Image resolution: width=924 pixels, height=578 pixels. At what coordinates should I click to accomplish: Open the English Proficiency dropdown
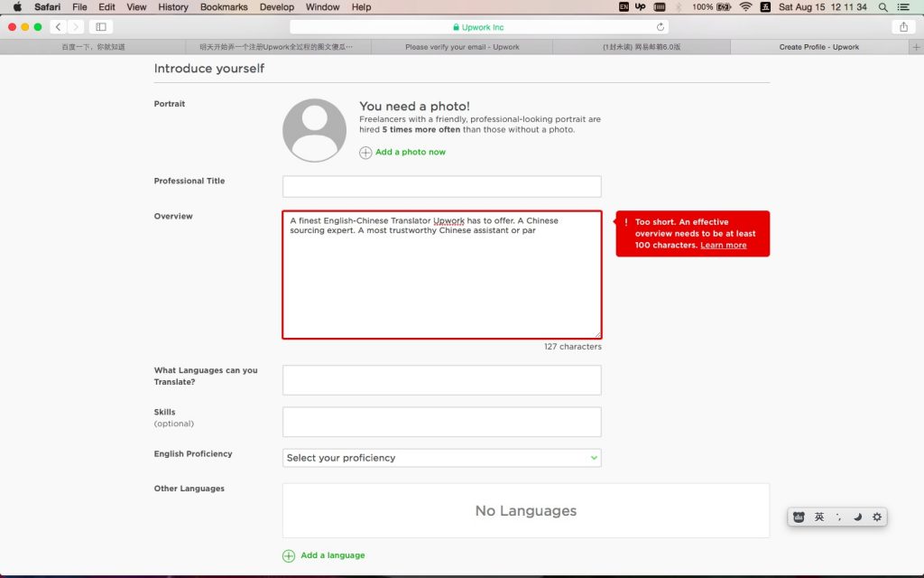pos(441,458)
